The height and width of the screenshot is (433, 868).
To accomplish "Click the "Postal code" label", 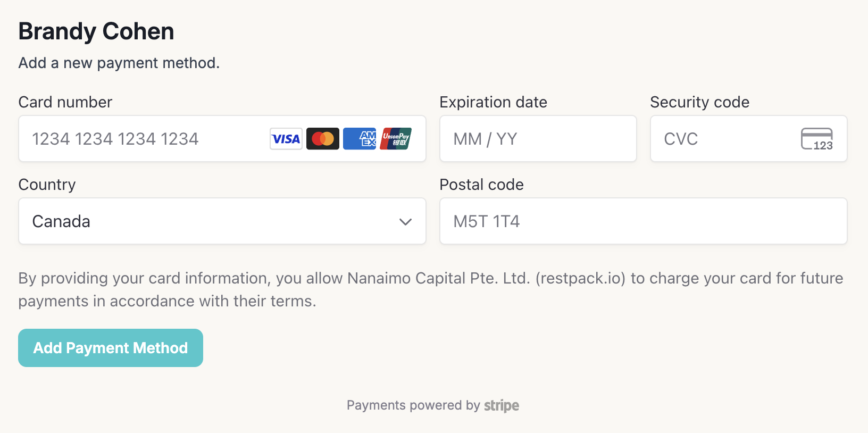I will pyautogui.click(x=481, y=185).
